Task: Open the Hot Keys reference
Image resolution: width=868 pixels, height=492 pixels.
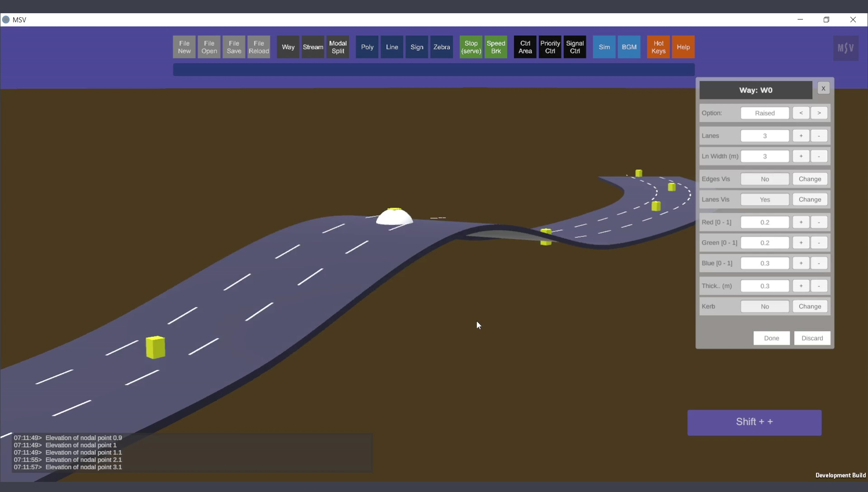Action: pyautogui.click(x=658, y=47)
